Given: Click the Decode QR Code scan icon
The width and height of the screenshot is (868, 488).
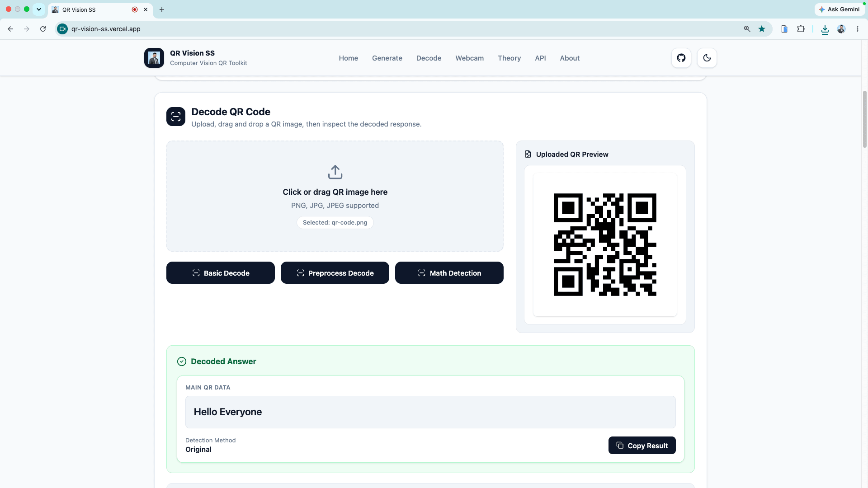Looking at the screenshot, I should 176,117.
